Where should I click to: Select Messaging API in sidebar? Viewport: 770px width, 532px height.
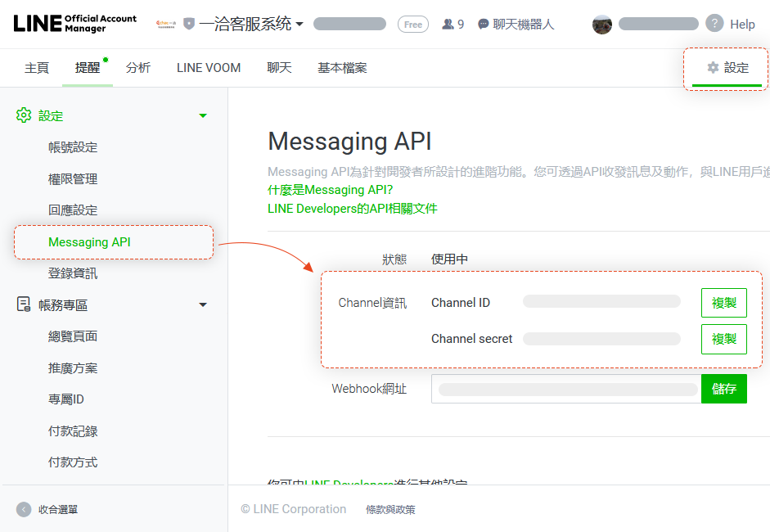coord(89,242)
